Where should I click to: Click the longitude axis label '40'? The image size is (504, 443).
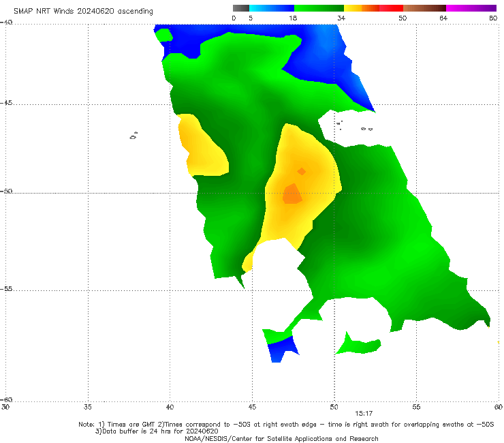point(170,408)
